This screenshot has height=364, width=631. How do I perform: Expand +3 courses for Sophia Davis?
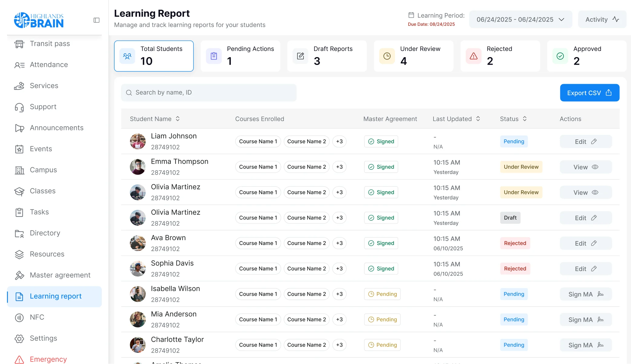tap(339, 269)
